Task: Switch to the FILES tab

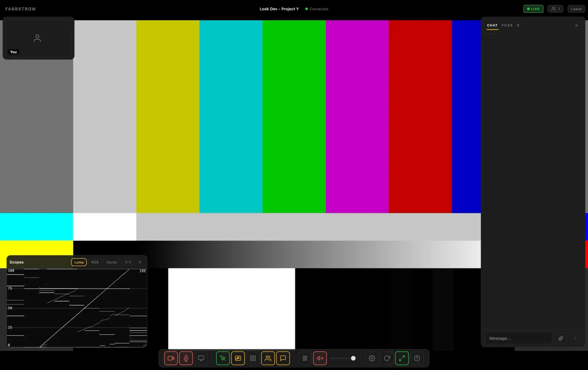Action: (x=507, y=25)
